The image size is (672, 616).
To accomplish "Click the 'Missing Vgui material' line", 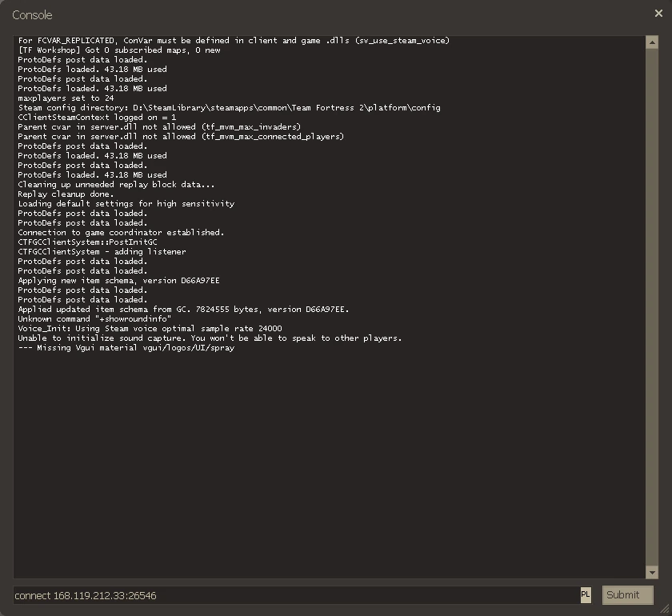I will [x=126, y=348].
